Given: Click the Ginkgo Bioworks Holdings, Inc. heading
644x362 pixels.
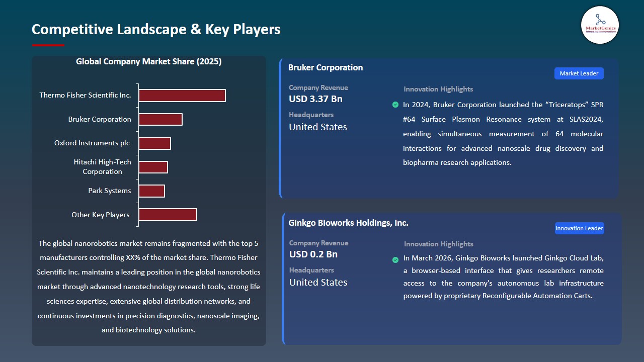Looking at the screenshot, I should (349, 223).
